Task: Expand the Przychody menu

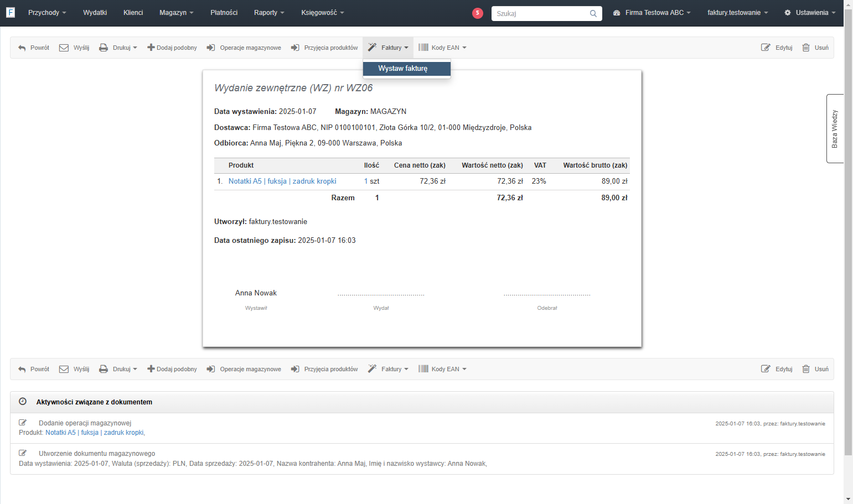Action: 47,13
